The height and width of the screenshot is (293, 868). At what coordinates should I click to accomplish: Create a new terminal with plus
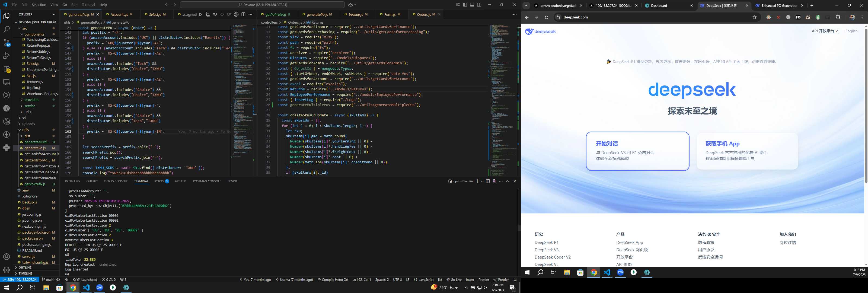(x=477, y=181)
